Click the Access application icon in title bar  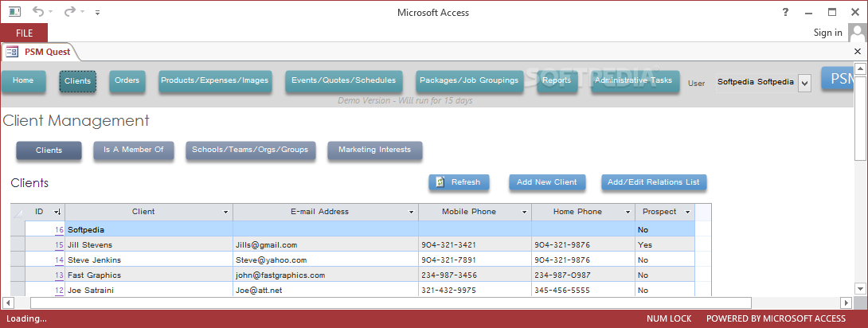[14, 12]
